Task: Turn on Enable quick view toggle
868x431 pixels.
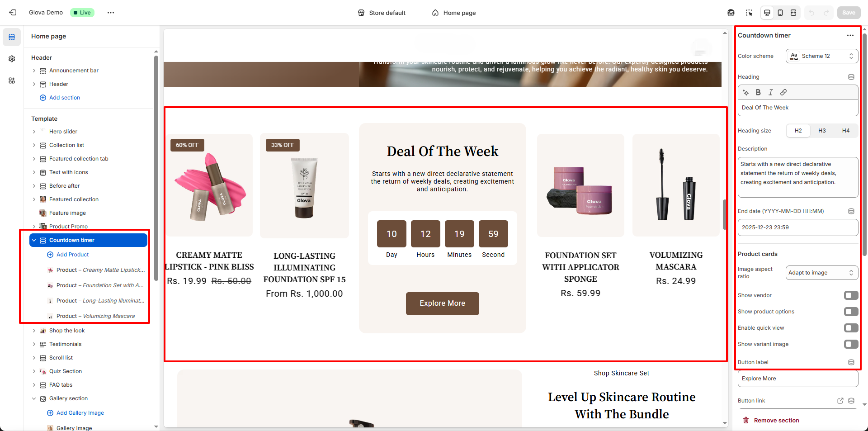Action: 851,328
